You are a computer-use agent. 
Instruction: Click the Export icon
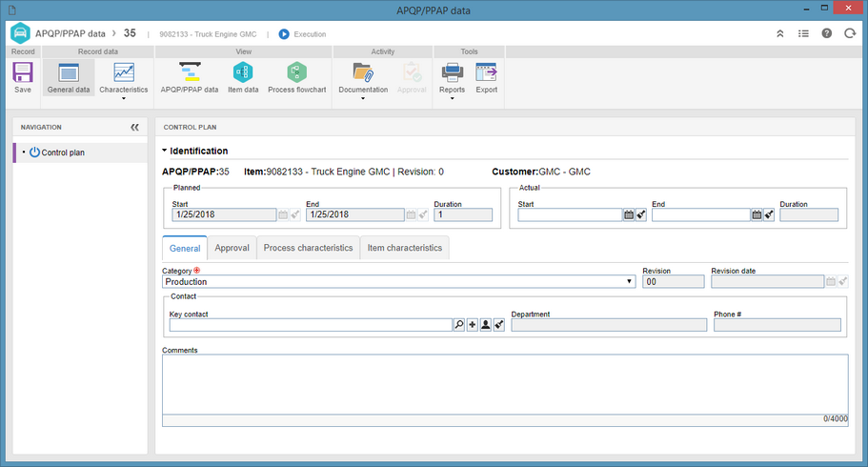(487, 72)
